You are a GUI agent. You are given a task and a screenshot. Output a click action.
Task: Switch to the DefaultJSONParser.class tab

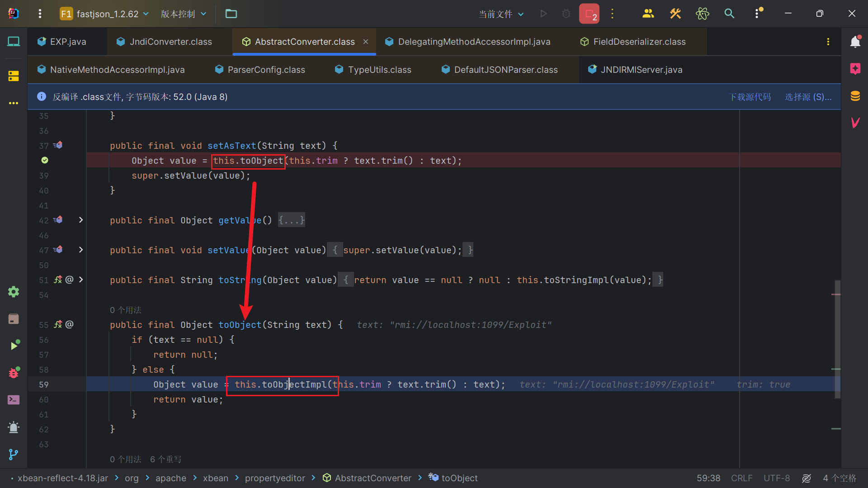[500, 70]
